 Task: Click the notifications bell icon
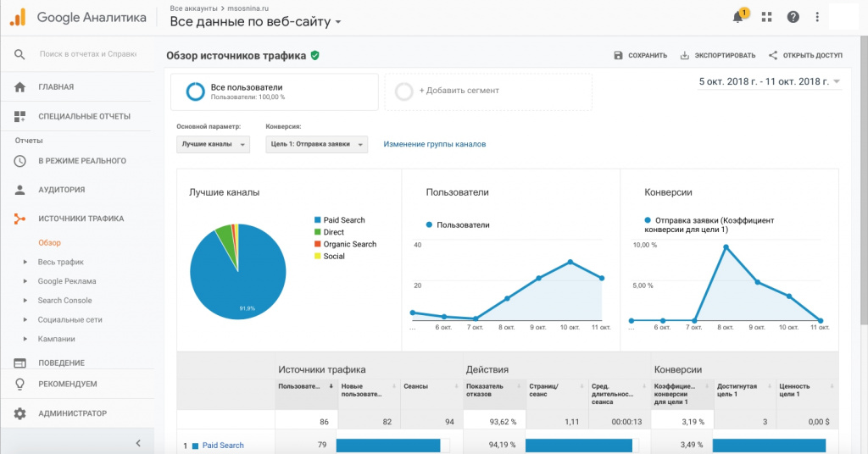coord(737,17)
